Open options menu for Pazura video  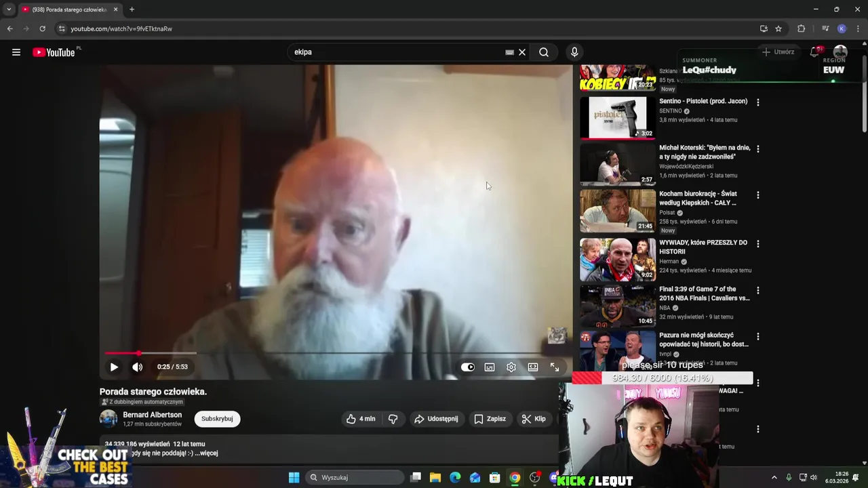coord(758,336)
